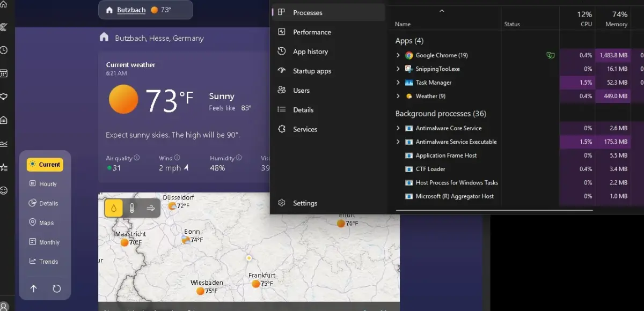This screenshot has height=311, width=644.
Task: Click the Frankfurt 75°F sun marker on map
Action: [256, 284]
